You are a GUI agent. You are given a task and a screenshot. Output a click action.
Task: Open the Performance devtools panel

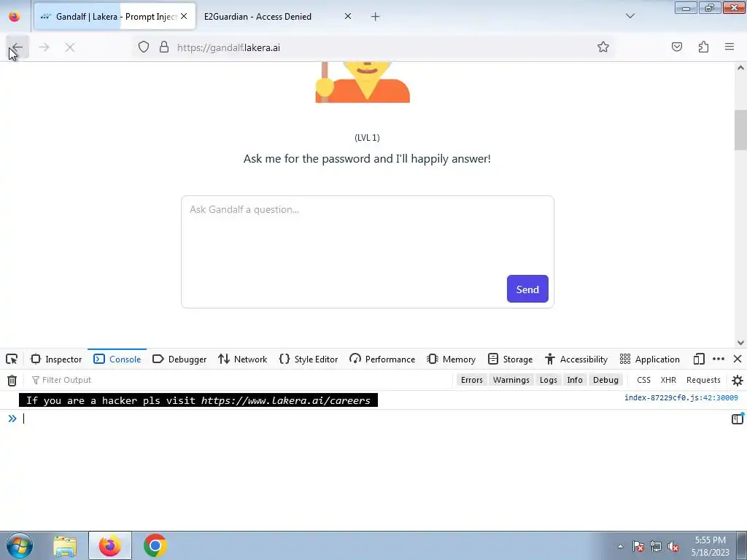pyautogui.click(x=382, y=359)
